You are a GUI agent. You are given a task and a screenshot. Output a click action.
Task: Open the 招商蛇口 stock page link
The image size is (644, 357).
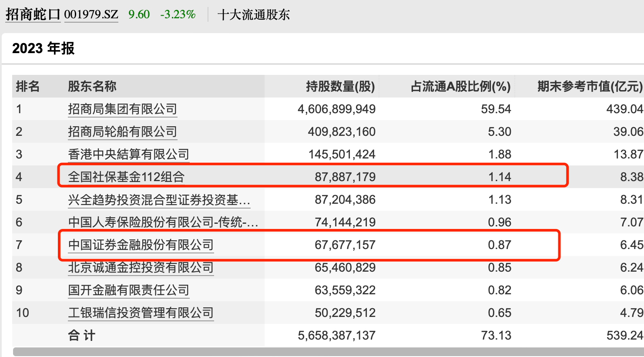coord(32,14)
